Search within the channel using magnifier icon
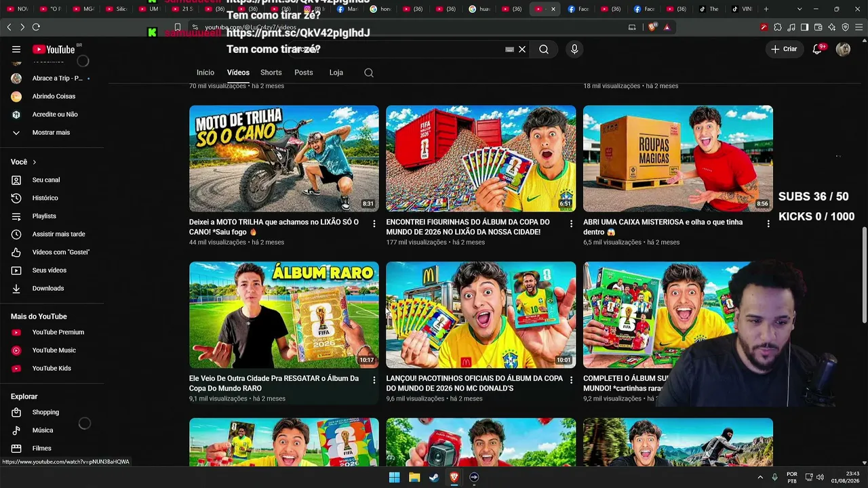The height and width of the screenshot is (488, 868). click(369, 73)
